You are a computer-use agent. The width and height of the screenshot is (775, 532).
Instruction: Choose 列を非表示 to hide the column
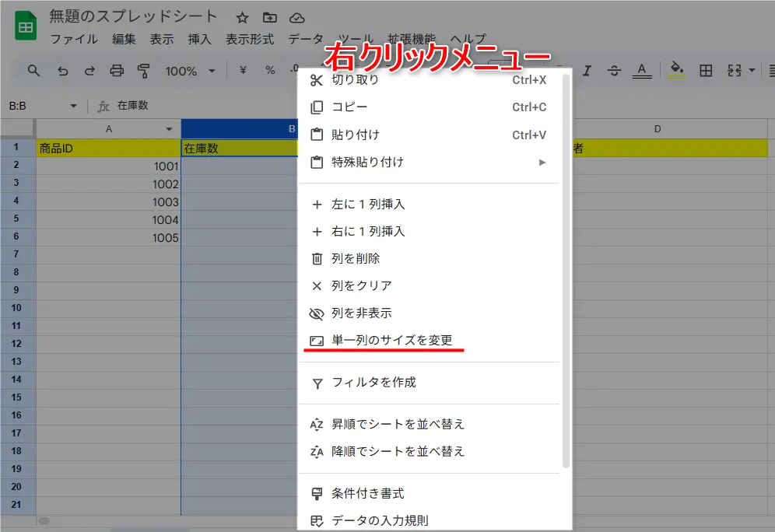[x=361, y=313]
